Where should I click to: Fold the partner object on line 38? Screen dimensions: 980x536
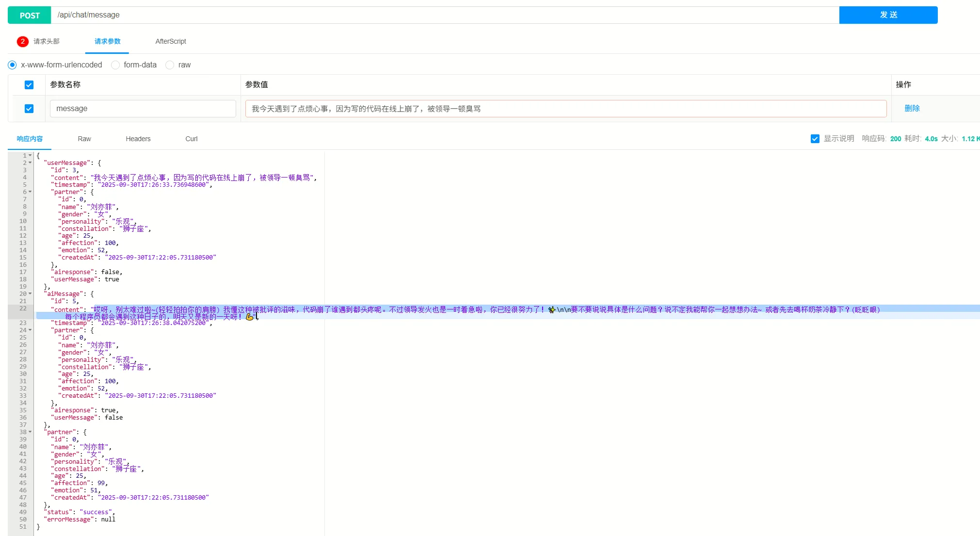pyautogui.click(x=30, y=432)
